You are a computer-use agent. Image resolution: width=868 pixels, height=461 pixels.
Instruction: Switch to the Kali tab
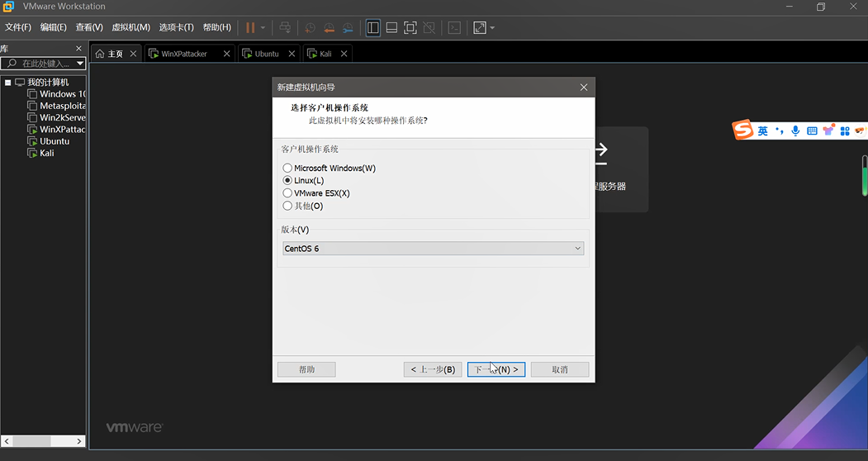point(325,54)
